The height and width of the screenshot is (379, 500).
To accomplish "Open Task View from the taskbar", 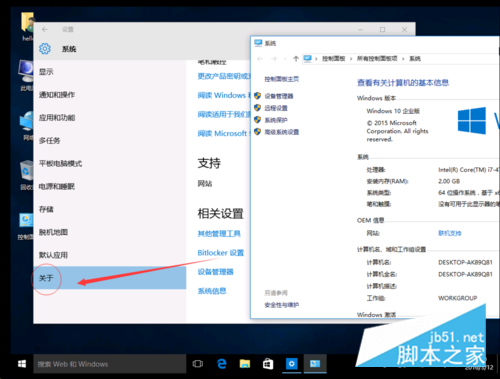I will pyautogui.click(x=198, y=364).
